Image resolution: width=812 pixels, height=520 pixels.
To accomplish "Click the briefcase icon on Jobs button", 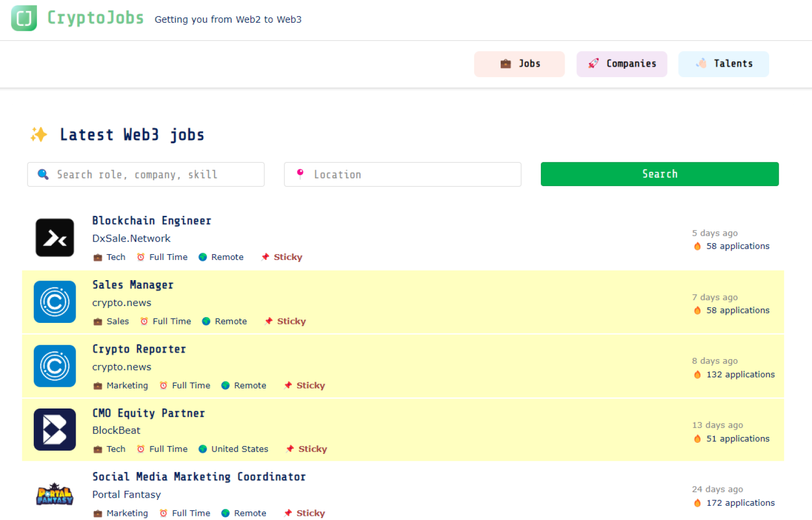I will tap(505, 63).
